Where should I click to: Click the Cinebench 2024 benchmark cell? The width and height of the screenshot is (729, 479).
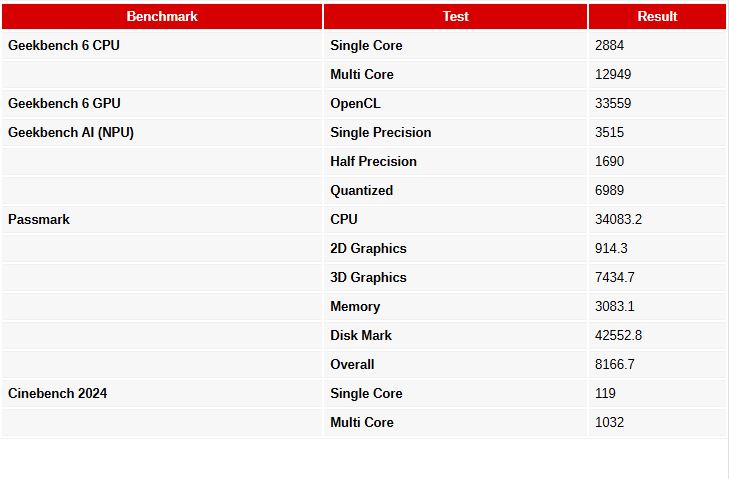[x=58, y=393]
